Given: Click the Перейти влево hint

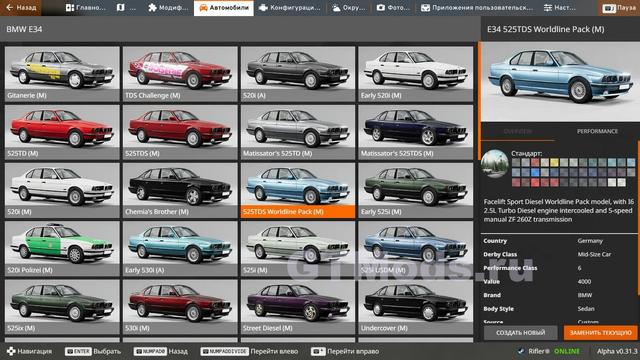Looking at the screenshot, I should (249, 351).
